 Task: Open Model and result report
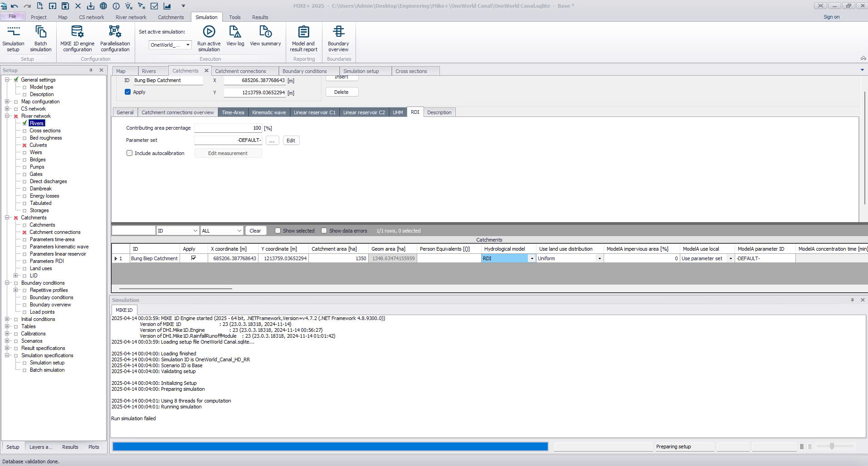(x=303, y=39)
